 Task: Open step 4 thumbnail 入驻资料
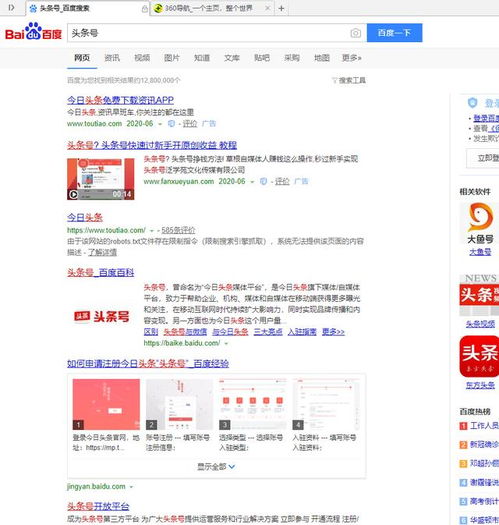coord(326,404)
